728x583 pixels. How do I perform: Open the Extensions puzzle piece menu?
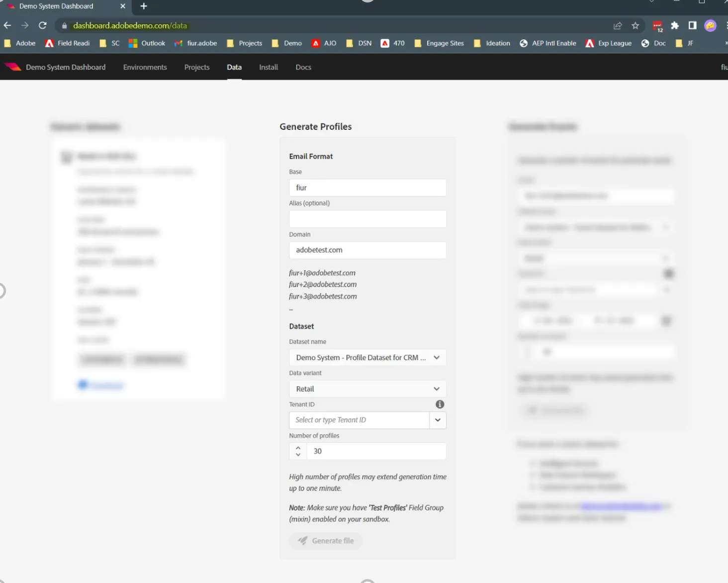[x=675, y=25]
